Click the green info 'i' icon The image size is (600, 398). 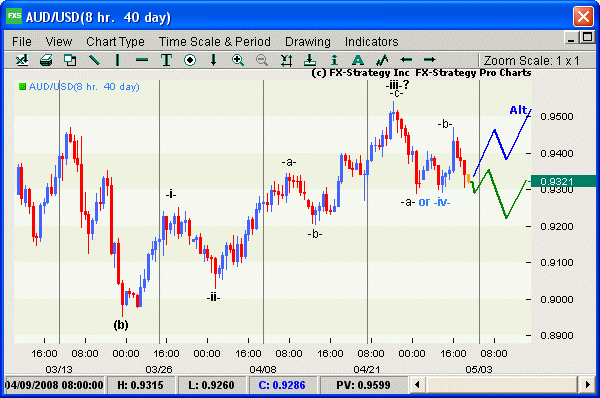[x=334, y=60]
